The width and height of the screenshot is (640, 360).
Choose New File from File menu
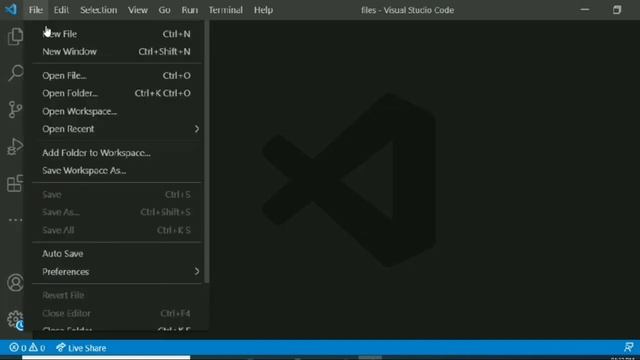point(117,34)
